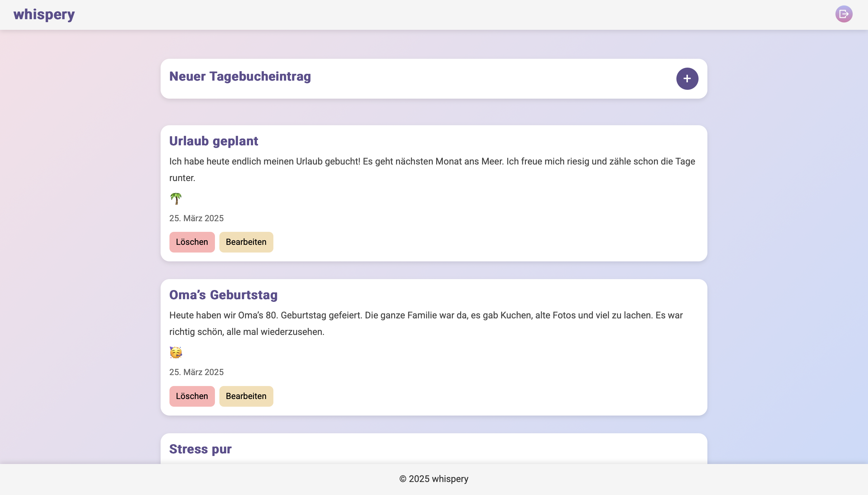
Task: Click the logout icon in header
Action: 843,14
